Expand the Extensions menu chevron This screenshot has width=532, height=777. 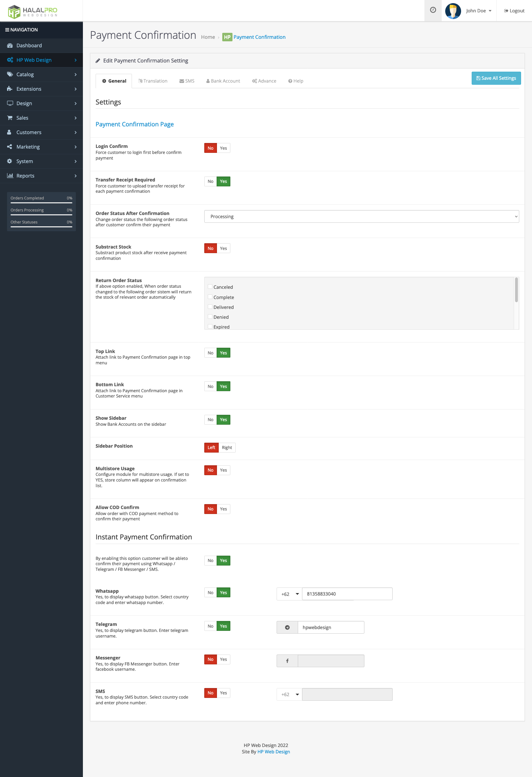point(75,89)
